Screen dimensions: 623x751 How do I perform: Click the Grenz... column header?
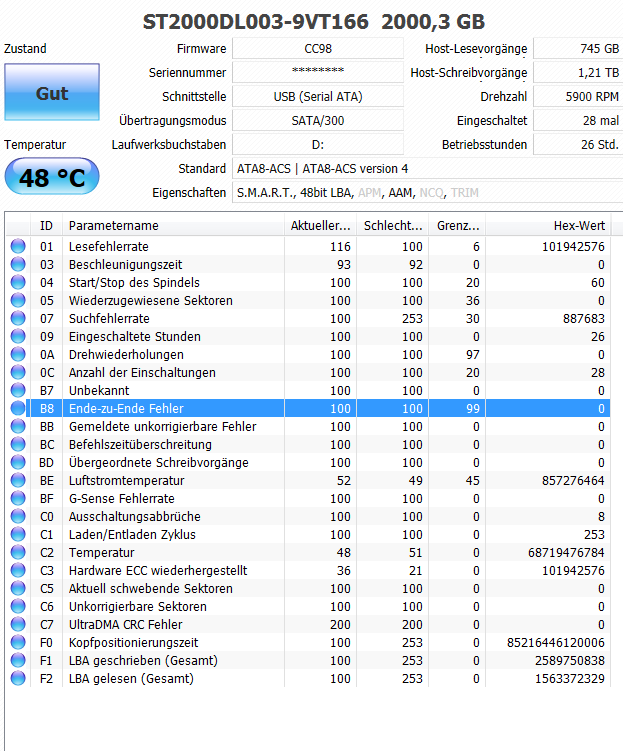pos(457,226)
